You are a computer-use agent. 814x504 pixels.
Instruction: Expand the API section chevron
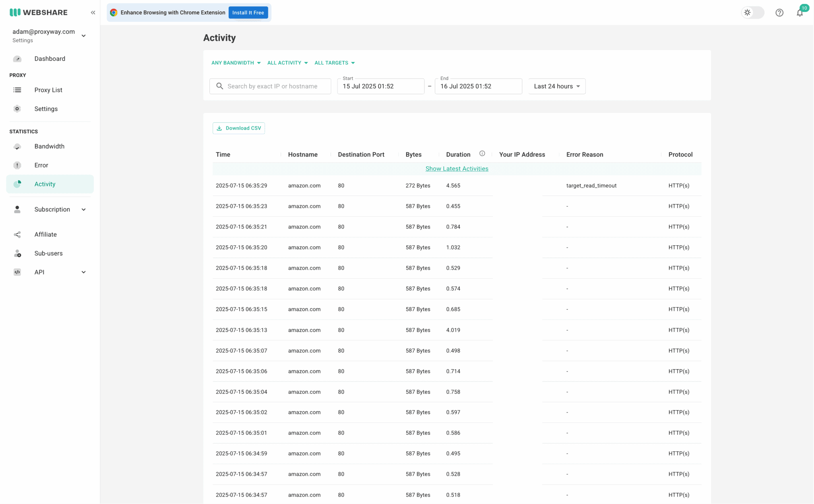[83, 272]
